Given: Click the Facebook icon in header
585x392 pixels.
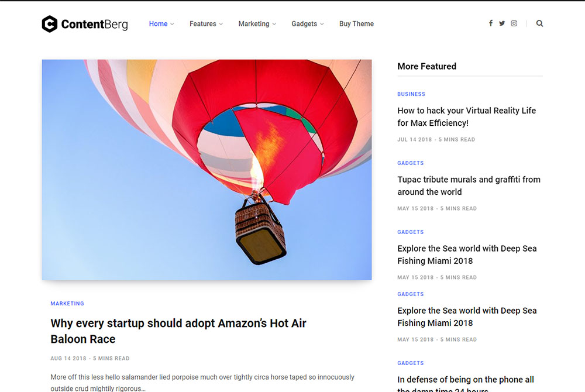Looking at the screenshot, I should [x=491, y=23].
